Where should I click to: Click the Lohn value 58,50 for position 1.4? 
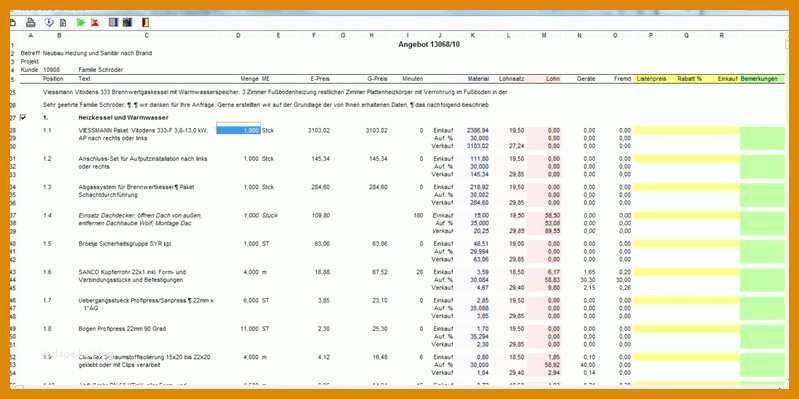[x=552, y=216]
